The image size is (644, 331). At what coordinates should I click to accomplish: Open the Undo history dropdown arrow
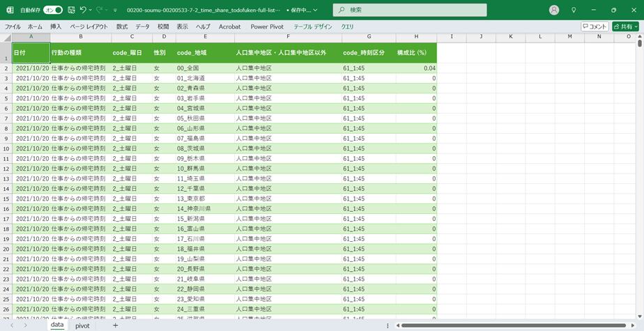tap(91, 10)
